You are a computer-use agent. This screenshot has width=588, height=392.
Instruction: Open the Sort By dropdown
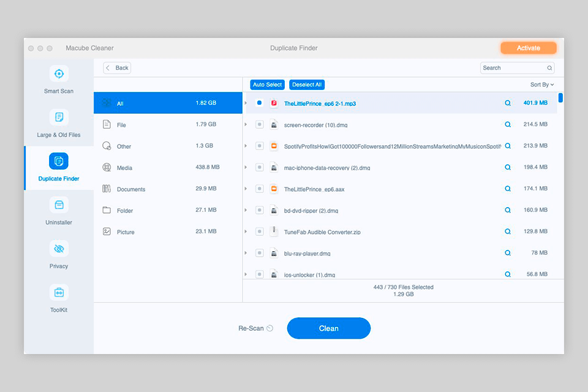pyautogui.click(x=540, y=85)
